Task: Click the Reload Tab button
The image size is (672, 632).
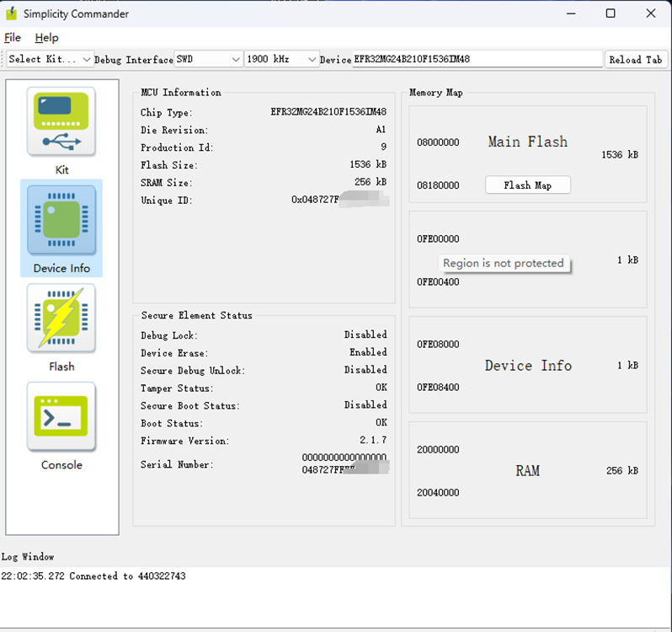Action: coord(636,60)
